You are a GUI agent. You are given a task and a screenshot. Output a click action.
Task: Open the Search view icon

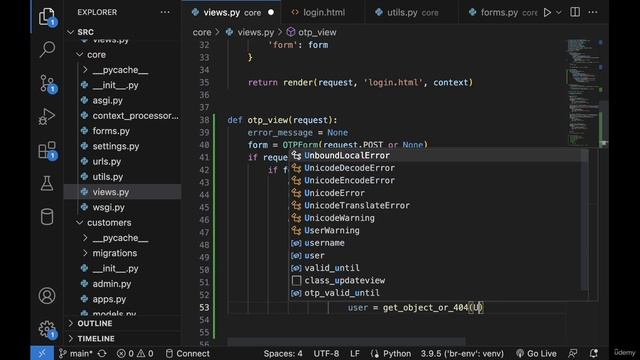47,49
